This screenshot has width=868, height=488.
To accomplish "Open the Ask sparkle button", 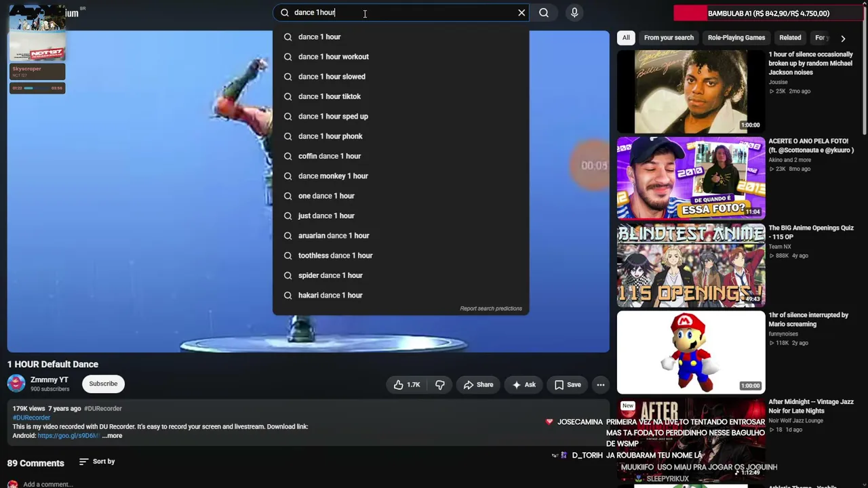I will coord(524,385).
